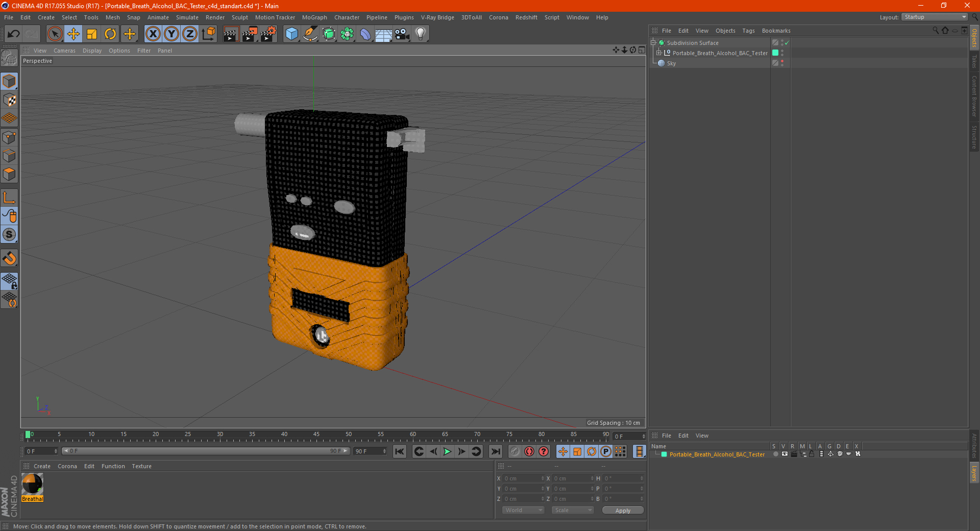
Task: Activate the Scale tool
Action: [92, 34]
